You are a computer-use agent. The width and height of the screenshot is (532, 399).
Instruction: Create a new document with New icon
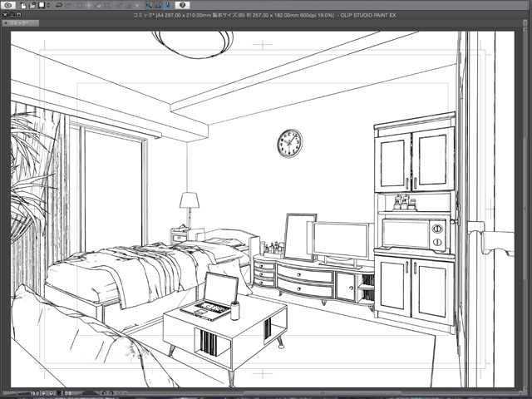click(23, 5)
